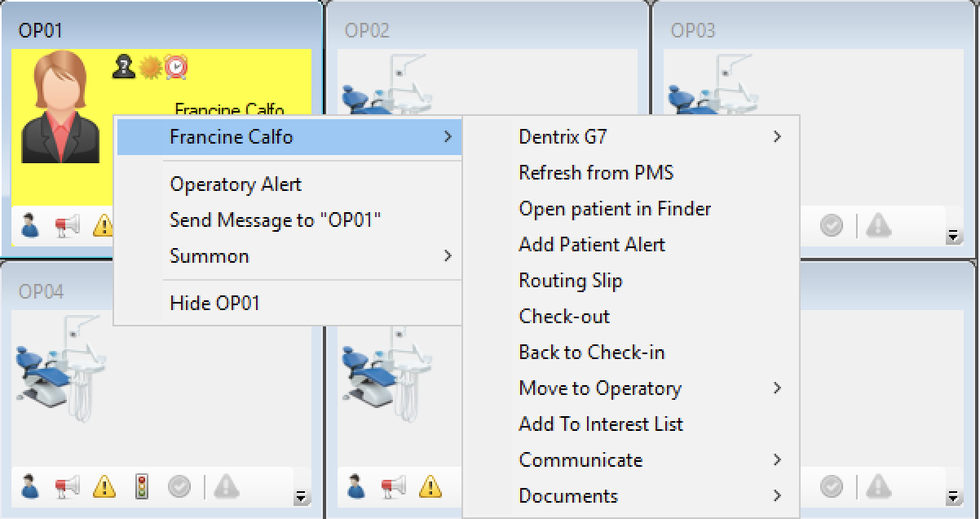Viewport: 980px width, 519px height.
Task: Click Francine Calfo's avatar in OP01
Action: pyautogui.click(x=59, y=106)
